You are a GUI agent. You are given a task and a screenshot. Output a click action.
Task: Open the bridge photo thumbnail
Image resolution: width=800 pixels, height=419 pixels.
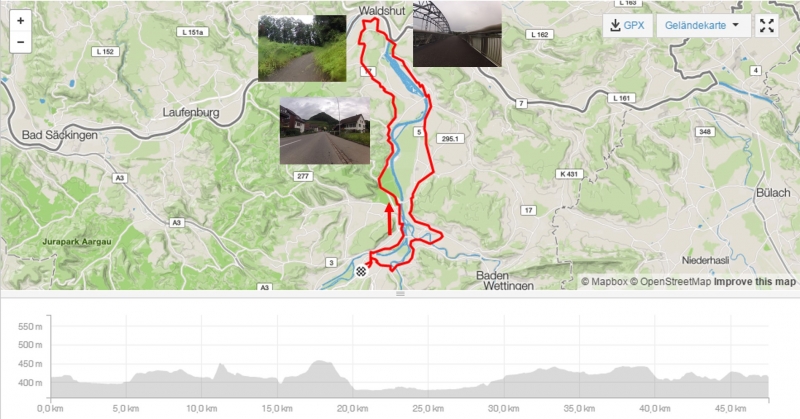click(457, 34)
